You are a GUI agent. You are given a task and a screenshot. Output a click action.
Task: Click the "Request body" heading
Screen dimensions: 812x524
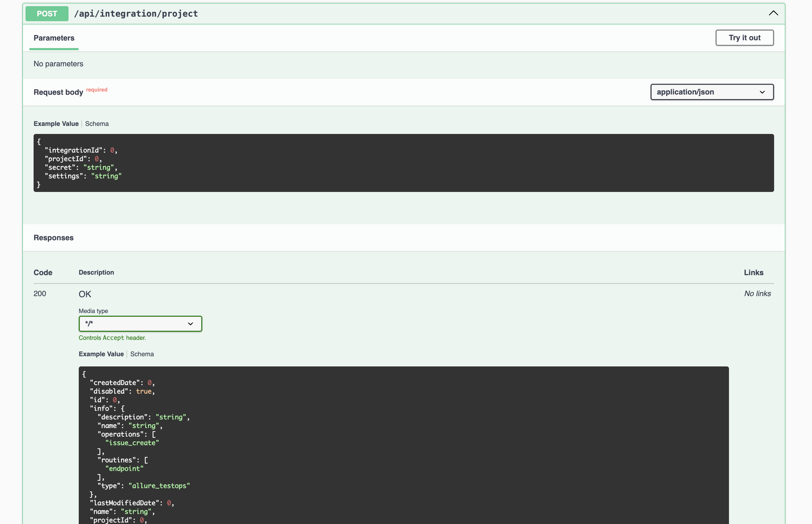58,92
